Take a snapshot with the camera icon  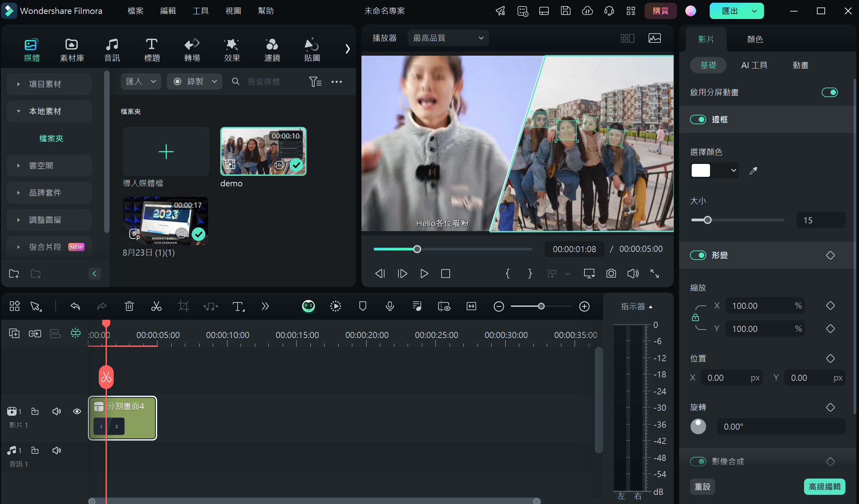click(611, 274)
